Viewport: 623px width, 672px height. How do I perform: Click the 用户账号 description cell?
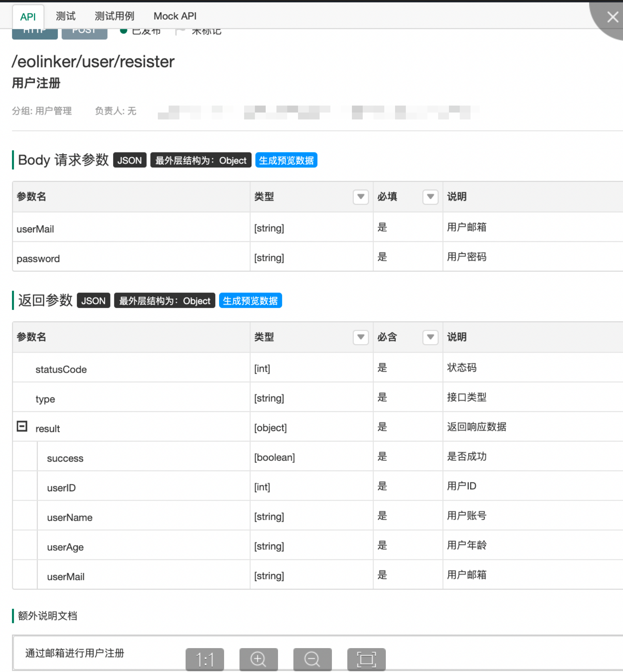533,516
